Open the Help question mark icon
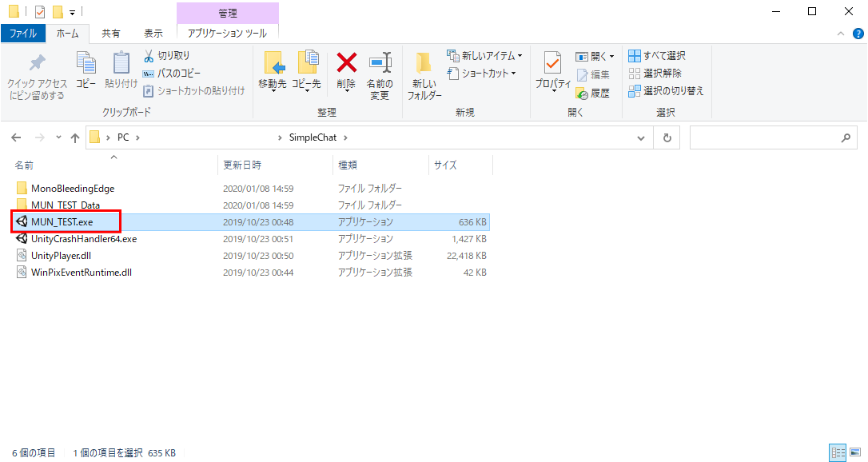This screenshot has width=868, height=462. pos(858,34)
